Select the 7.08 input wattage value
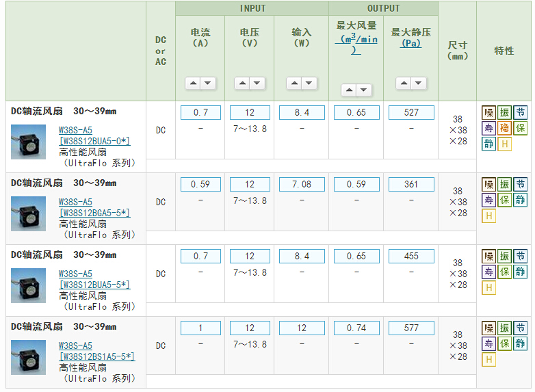 point(302,184)
